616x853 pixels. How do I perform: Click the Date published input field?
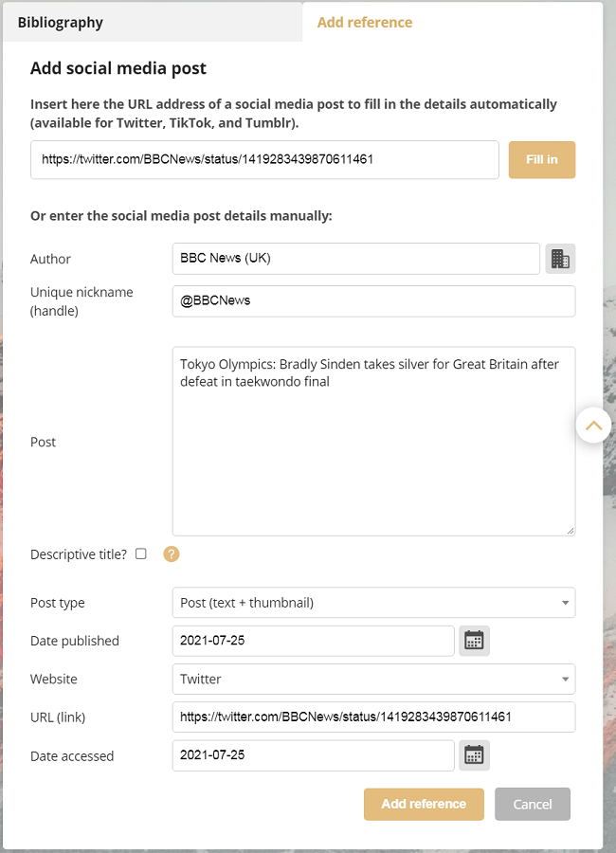point(314,641)
